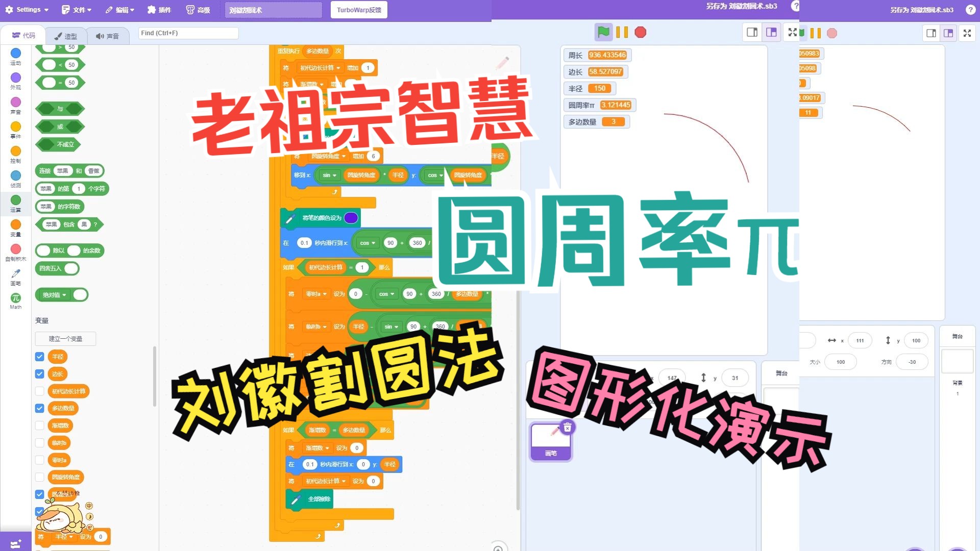Select the 自制积木 block category
Screen dimensions: 980x551
coord(16,252)
